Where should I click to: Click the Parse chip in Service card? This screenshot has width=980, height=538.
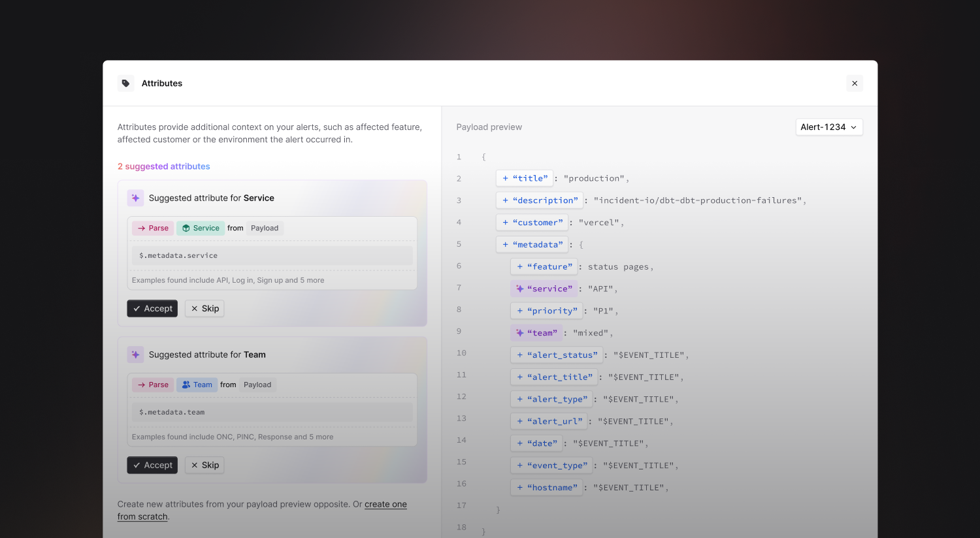coord(153,228)
